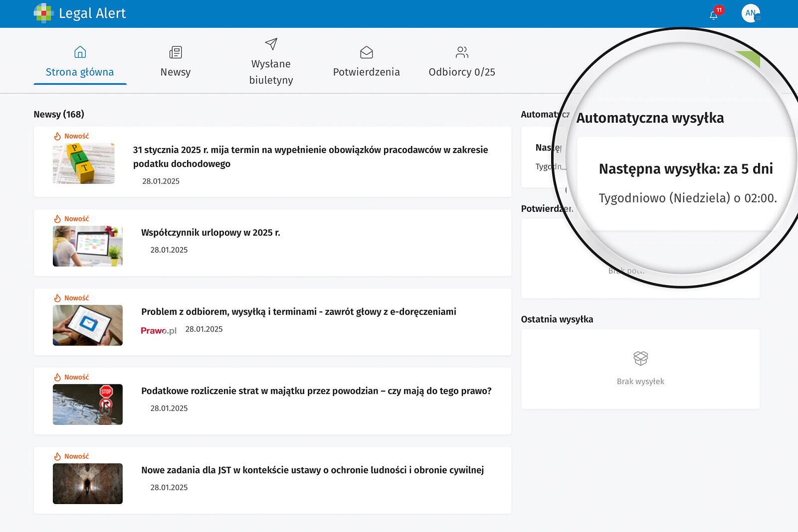Open the Wysłane biuletyny tab
Screen dimensions: 798x532
[271, 72]
